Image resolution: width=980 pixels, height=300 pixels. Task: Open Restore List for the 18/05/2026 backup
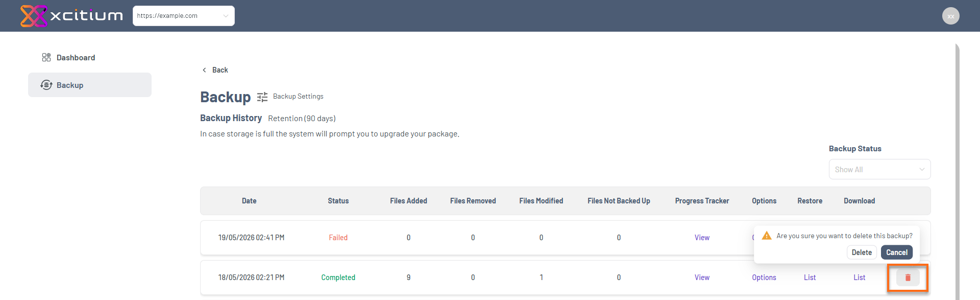810,278
